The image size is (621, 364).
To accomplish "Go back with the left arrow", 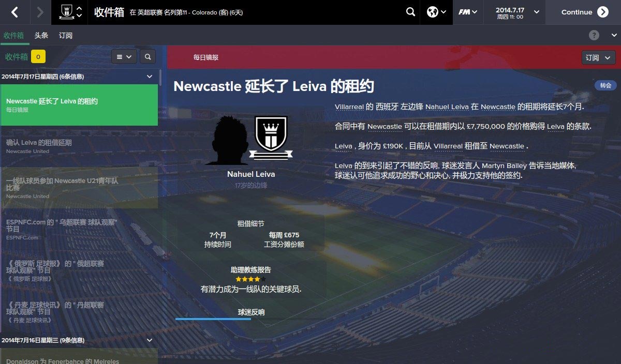I will [14, 12].
